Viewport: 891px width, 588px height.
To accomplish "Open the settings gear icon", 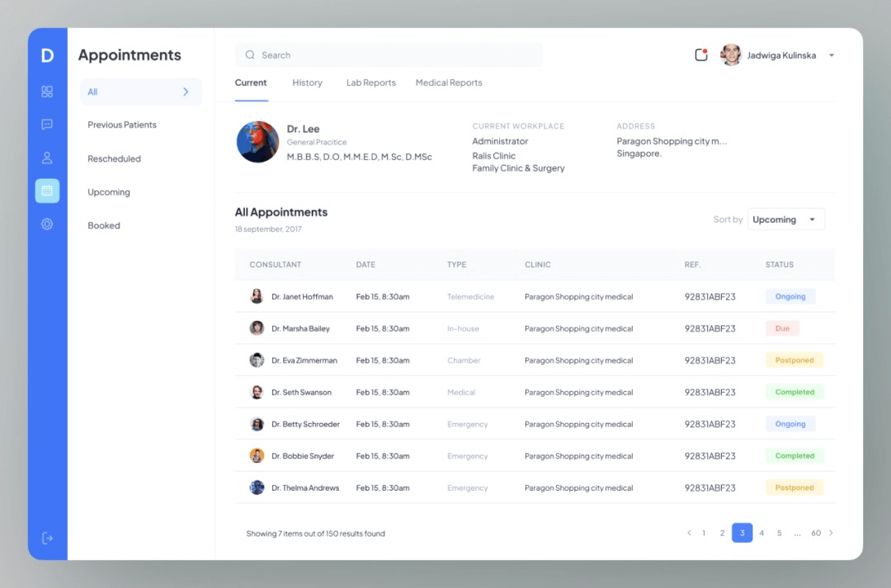I will [47, 223].
